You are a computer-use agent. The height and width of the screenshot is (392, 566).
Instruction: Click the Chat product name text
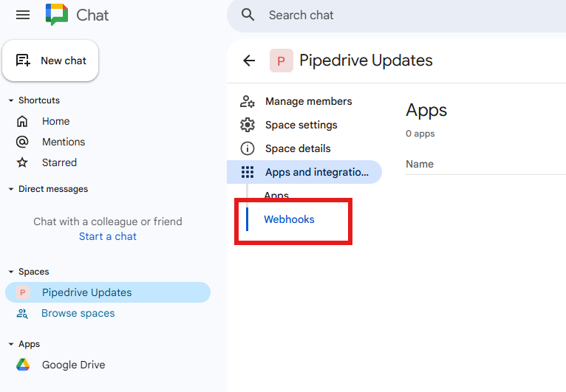point(92,16)
